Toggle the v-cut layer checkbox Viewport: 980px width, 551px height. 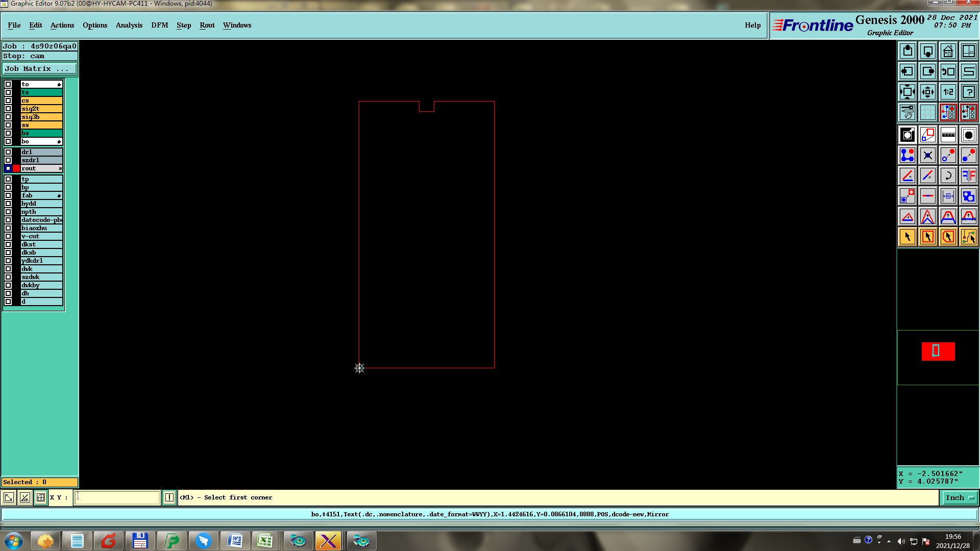(x=8, y=236)
